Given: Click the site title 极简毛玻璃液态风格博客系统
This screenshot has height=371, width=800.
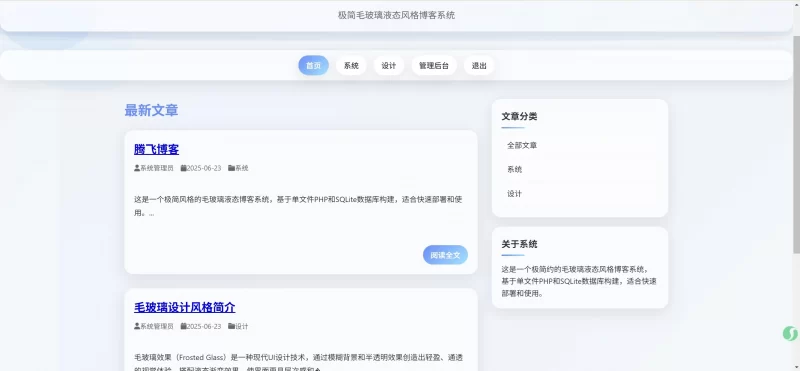Looking at the screenshot, I should pos(396,15).
